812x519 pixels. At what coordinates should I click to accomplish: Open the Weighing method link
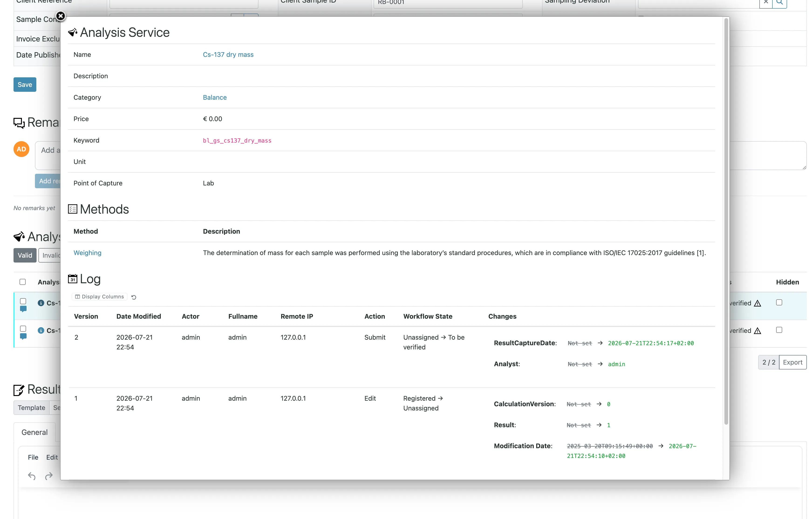click(87, 253)
